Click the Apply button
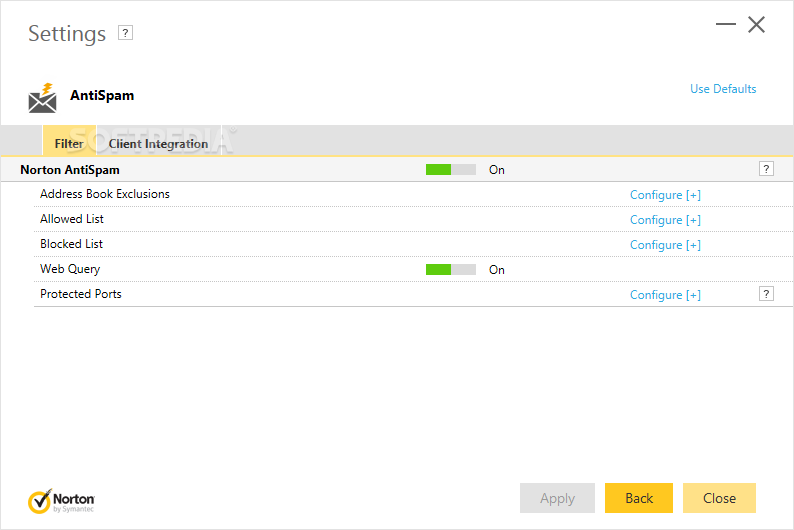The height and width of the screenshot is (530, 794). 557,498
